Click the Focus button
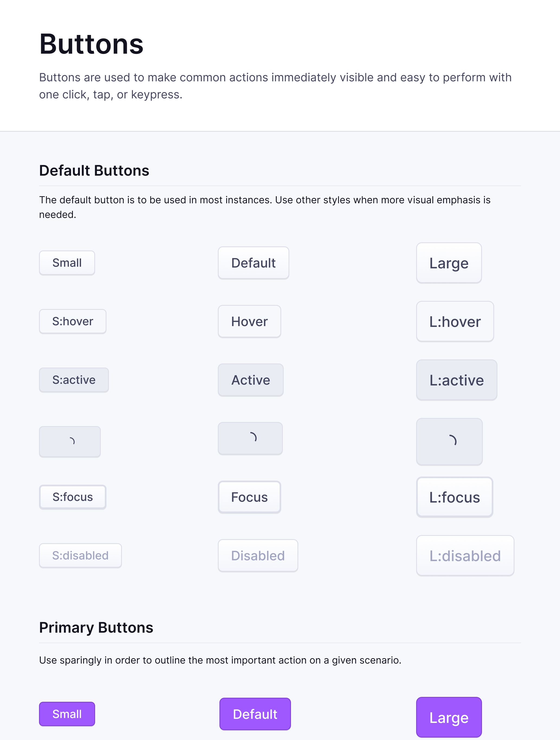The height and width of the screenshot is (740, 560). point(250,497)
